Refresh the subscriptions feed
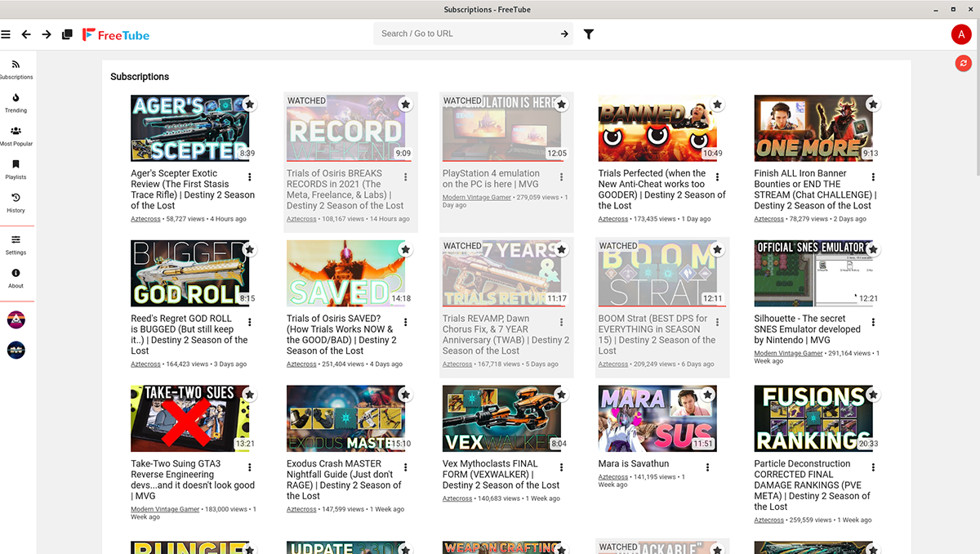The height and width of the screenshot is (554, 980). coord(964,63)
